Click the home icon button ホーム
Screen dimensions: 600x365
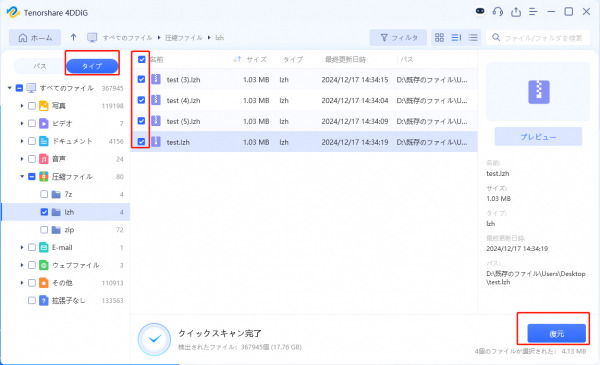(35, 37)
